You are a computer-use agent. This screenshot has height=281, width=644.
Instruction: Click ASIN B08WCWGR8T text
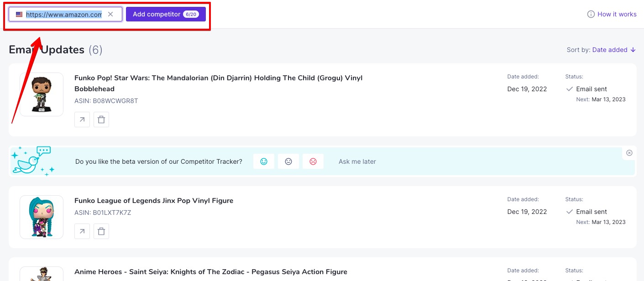(106, 101)
